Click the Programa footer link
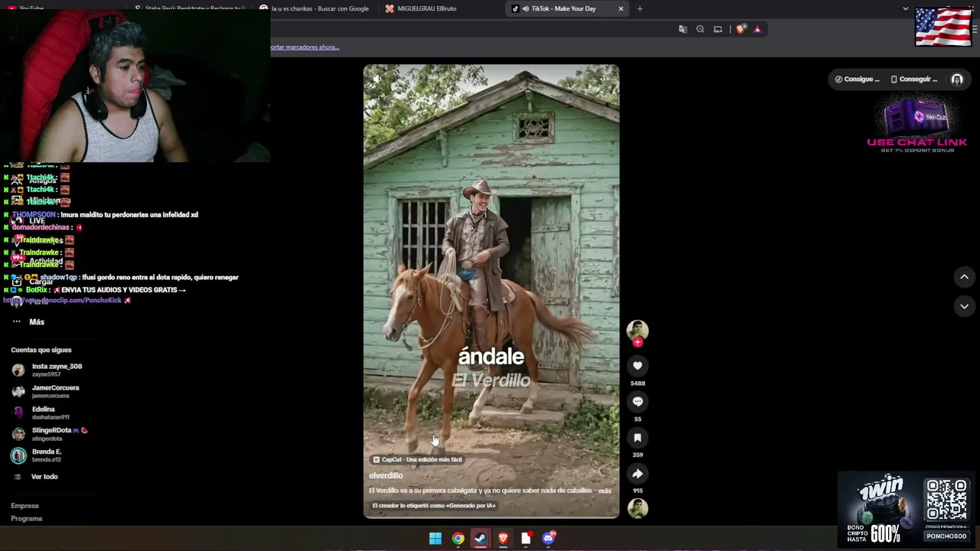 coord(27,519)
